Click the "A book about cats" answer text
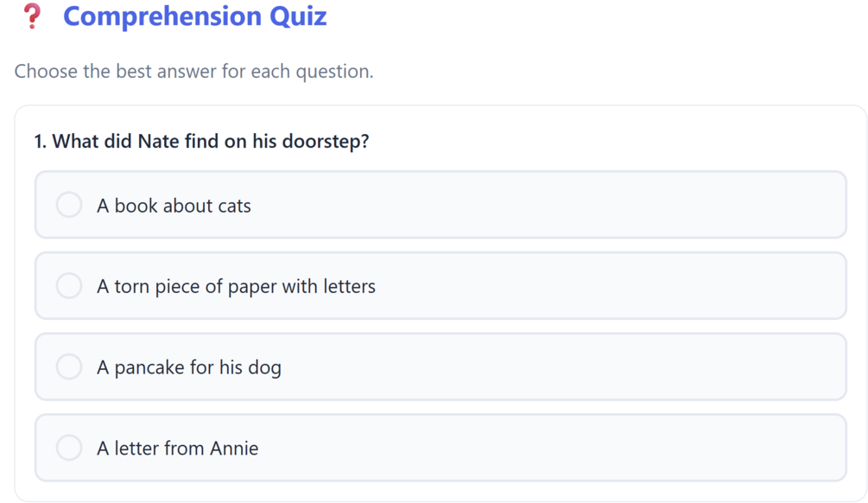The image size is (868, 503). [174, 206]
